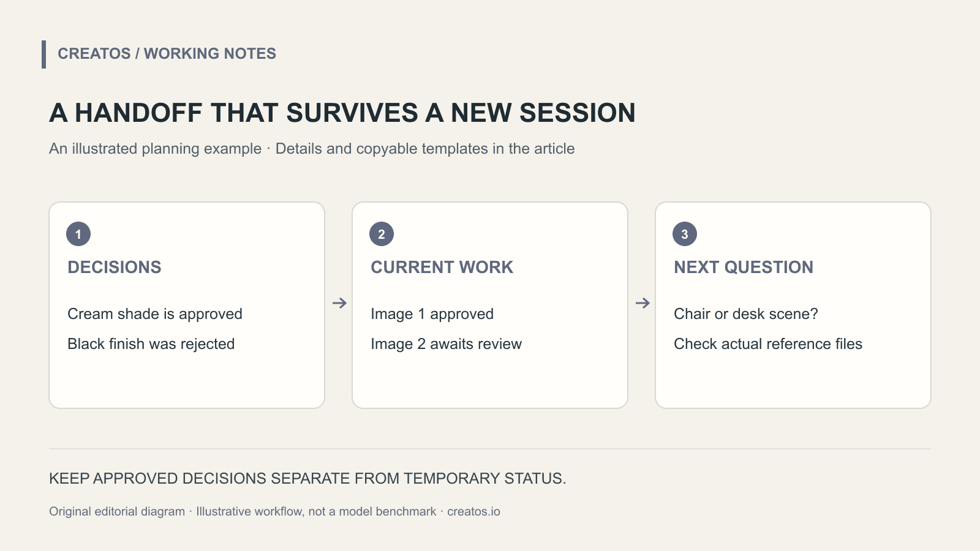
Task: Click 'Image 2 awaits review' text
Action: point(446,344)
